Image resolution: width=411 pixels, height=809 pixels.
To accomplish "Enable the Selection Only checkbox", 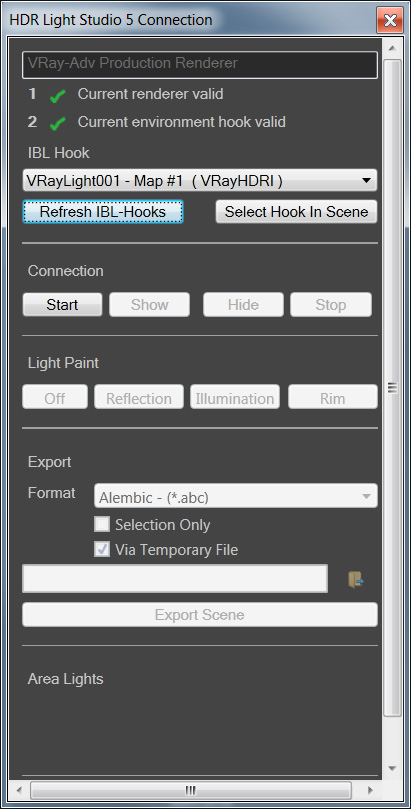I will pos(102,525).
